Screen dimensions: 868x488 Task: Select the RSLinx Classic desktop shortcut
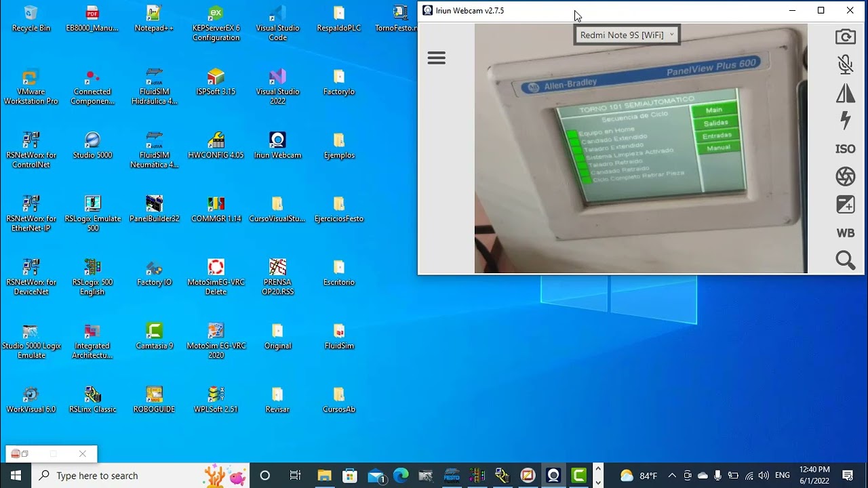point(92,400)
